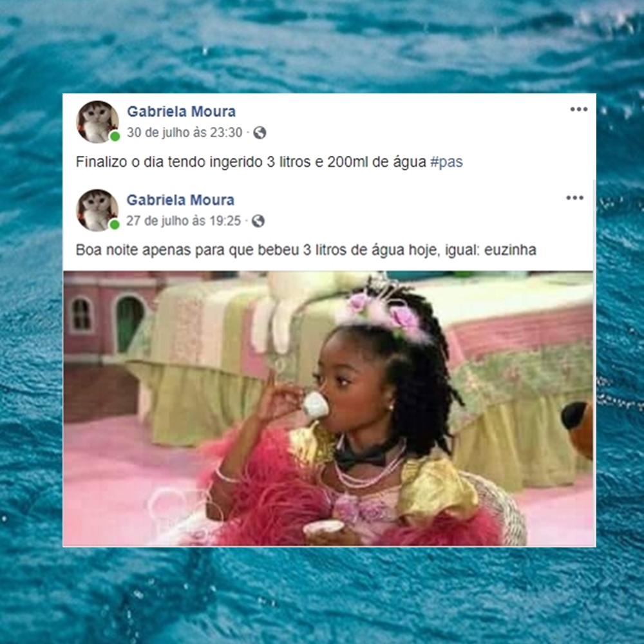Viewport: 644px width, 644px height.
Task: Click the globe privacy icon on 27 de julho post
Action: (258, 221)
